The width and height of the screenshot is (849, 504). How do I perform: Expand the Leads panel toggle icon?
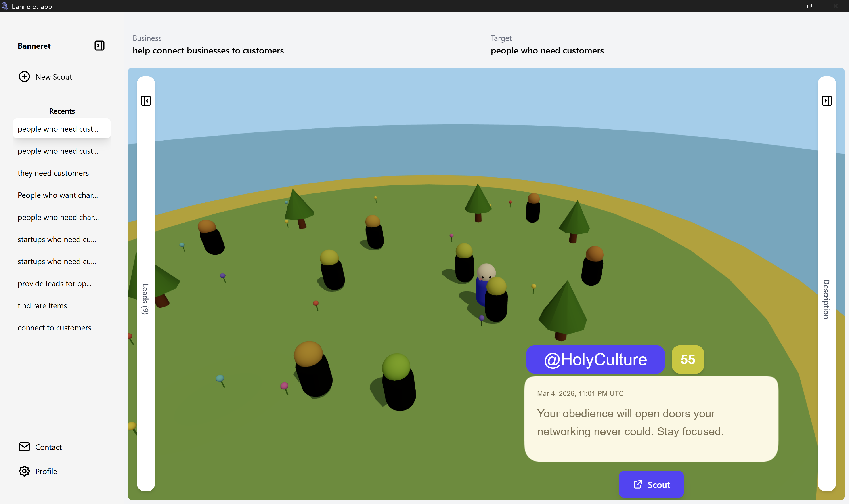146,101
